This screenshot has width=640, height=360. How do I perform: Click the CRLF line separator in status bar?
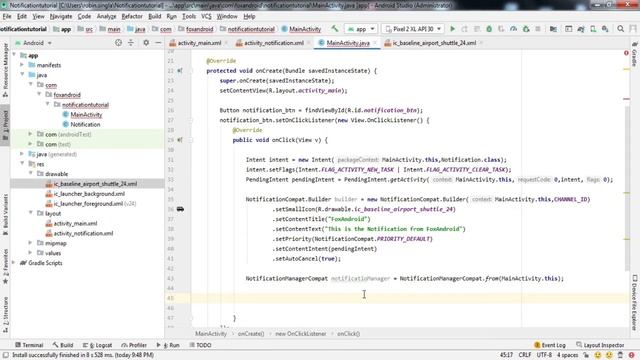(525, 355)
